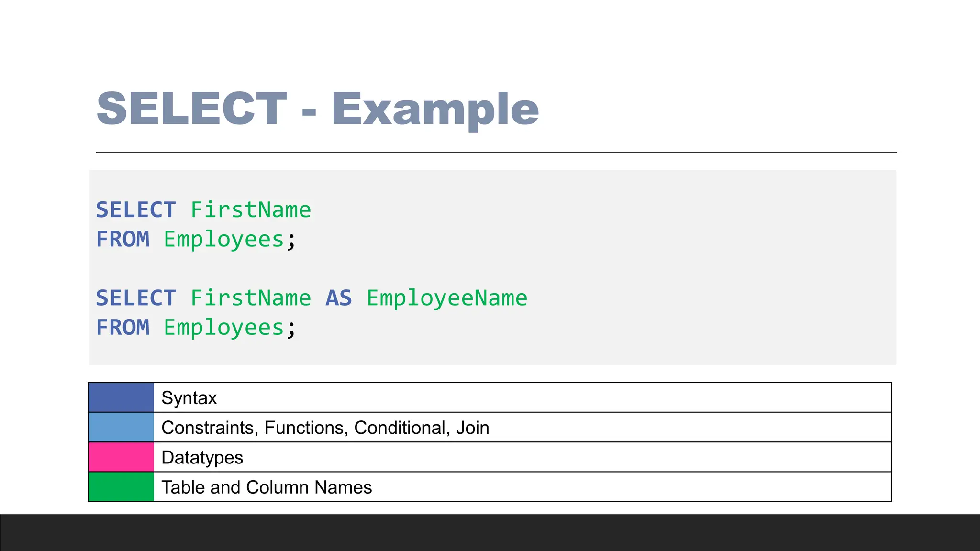The image size is (980, 551).
Task: Click 'FROM' keyword in the last line
Action: point(123,328)
